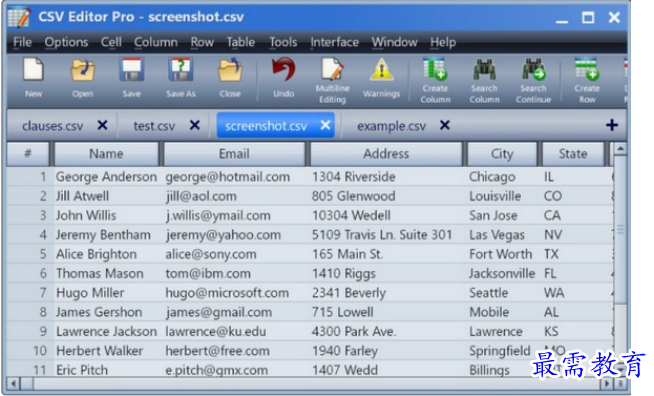Click the CSV Editor Pro app icon
654x396 pixels.
click(x=20, y=17)
